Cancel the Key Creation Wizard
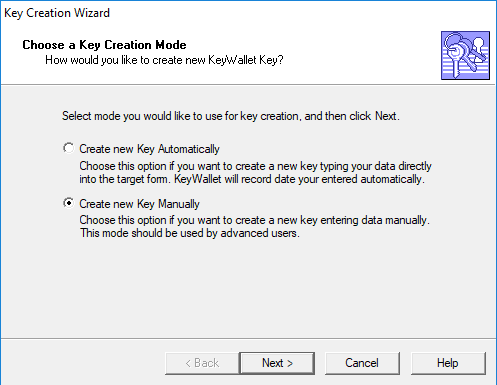This screenshot has width=497, height=385. [362, 363]
